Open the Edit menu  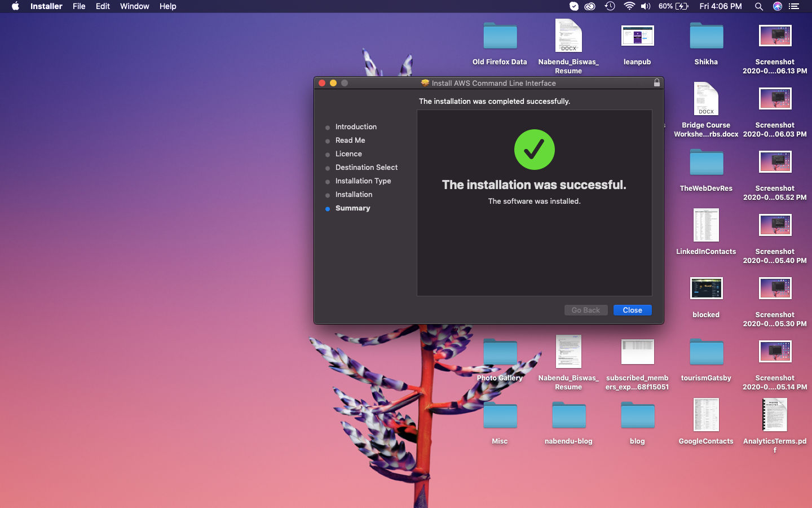(x=103, y=6)
